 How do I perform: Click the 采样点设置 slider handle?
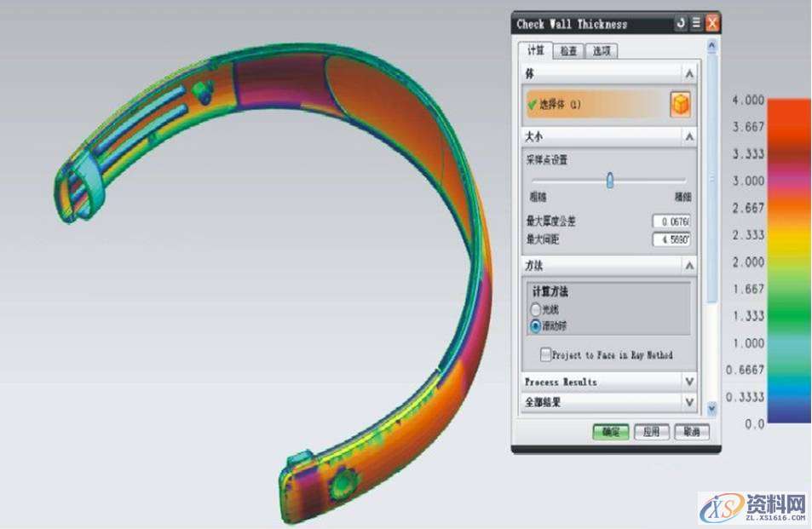(x=609, y=181)
